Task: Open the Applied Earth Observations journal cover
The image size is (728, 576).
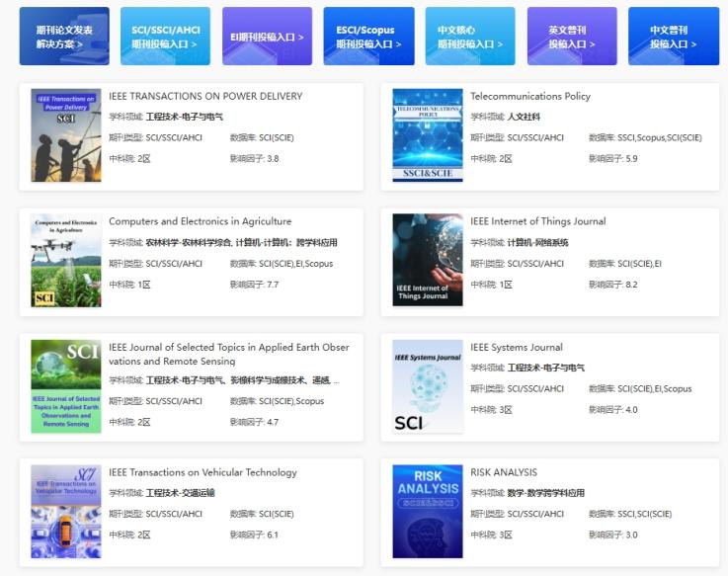Action: pos(65,386)
